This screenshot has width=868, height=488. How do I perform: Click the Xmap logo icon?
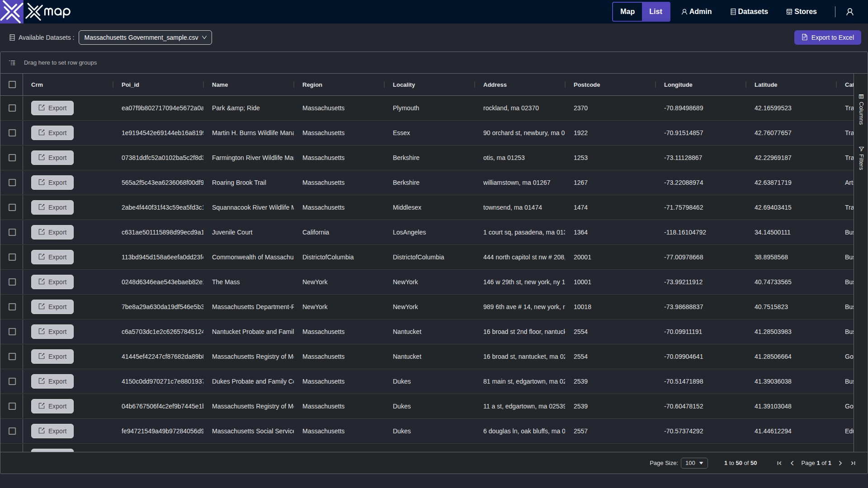(11, 12)
